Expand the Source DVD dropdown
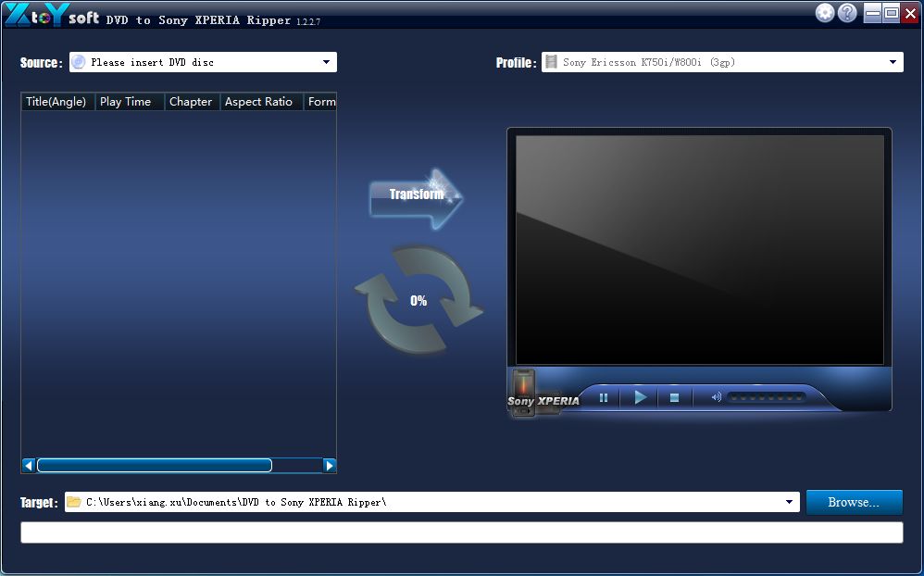This screenshot has width=924, height=576. 327,62
